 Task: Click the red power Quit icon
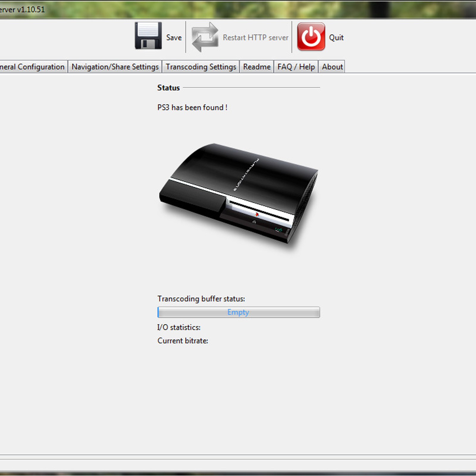pos(311,37)
